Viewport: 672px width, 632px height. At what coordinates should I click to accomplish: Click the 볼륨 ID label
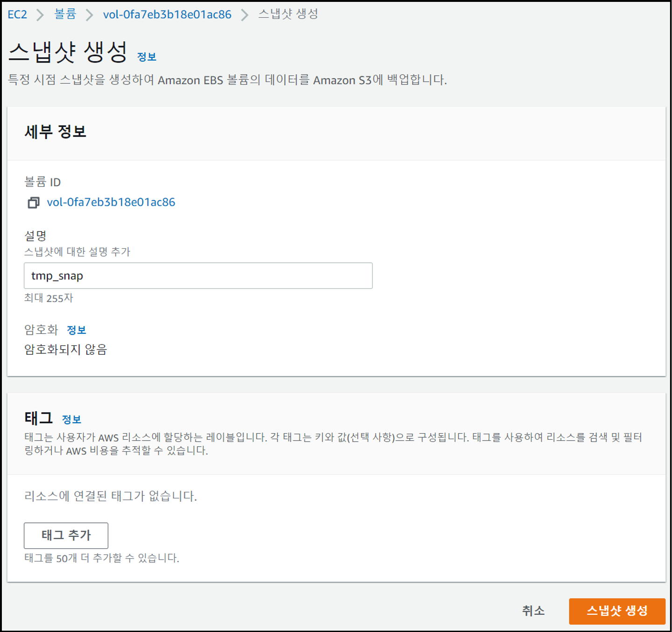[x=42, y=182]
